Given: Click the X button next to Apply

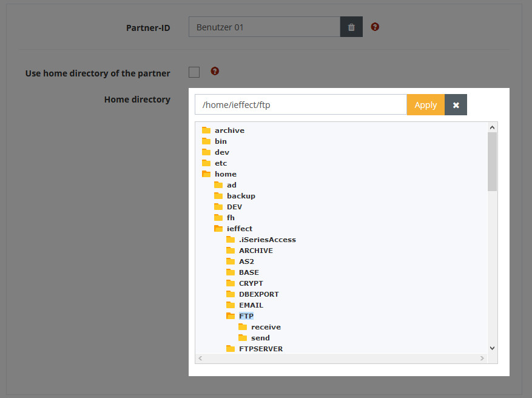Looking at the screenshot, I should (x=456, y=105).
